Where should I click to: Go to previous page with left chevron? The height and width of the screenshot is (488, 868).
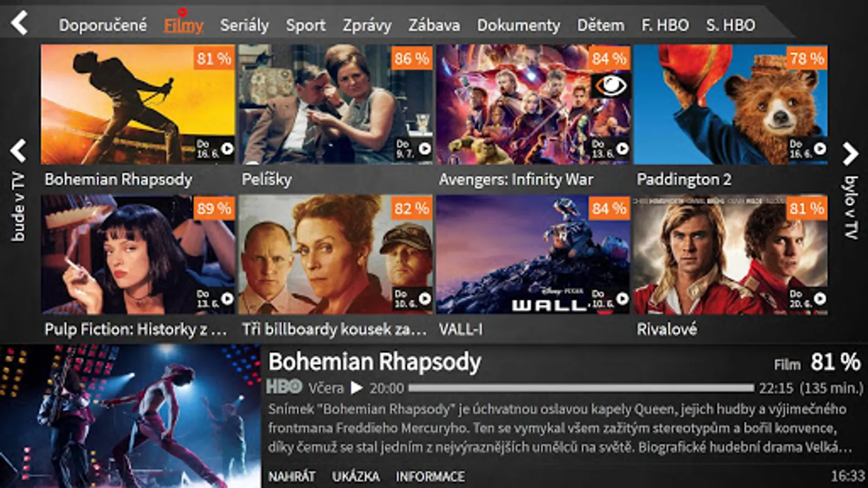click(18, 151)
